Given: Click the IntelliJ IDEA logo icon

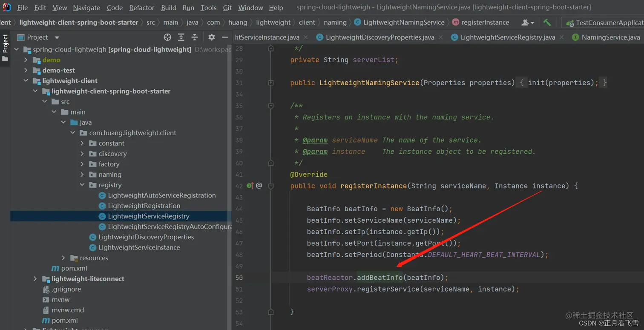Looking at the screenshot, I should 6,7.
